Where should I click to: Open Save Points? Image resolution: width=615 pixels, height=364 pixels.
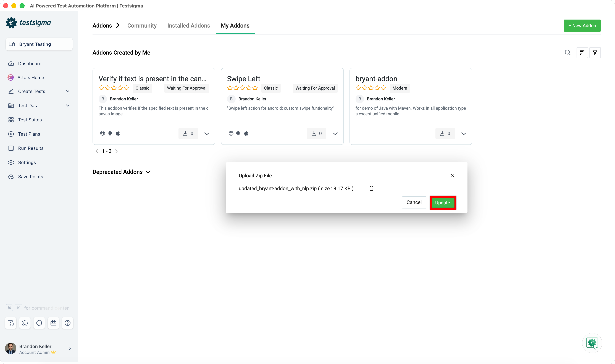[x=30, y=177]
